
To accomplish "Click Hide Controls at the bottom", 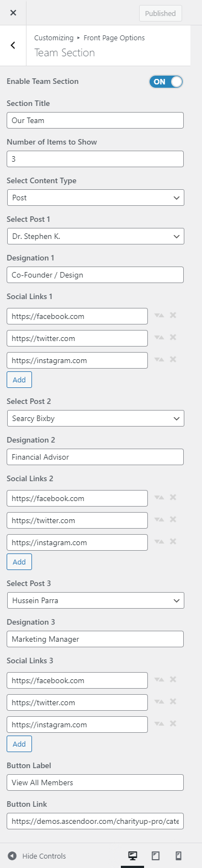I will [37, 856].
